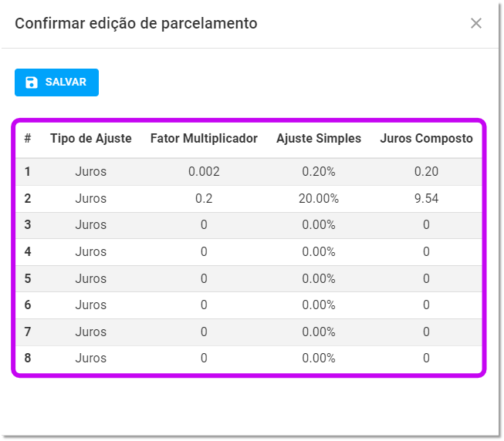Click the floppy disk save icon

point(32,82)
